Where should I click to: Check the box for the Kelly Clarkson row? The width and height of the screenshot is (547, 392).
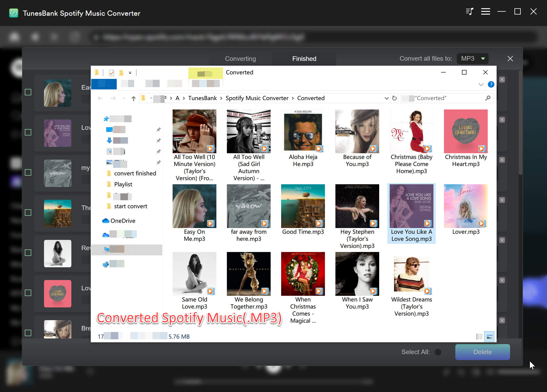pyautogui.click(x=28, y=333)
